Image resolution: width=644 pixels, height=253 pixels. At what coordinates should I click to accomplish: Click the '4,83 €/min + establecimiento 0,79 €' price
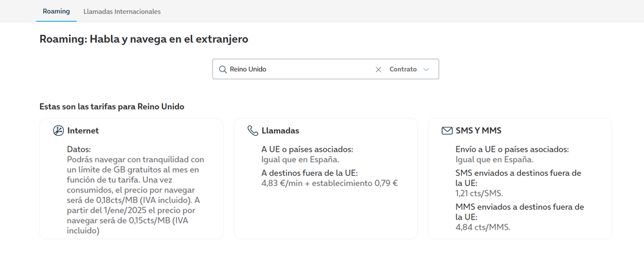(x=329, y=183)
